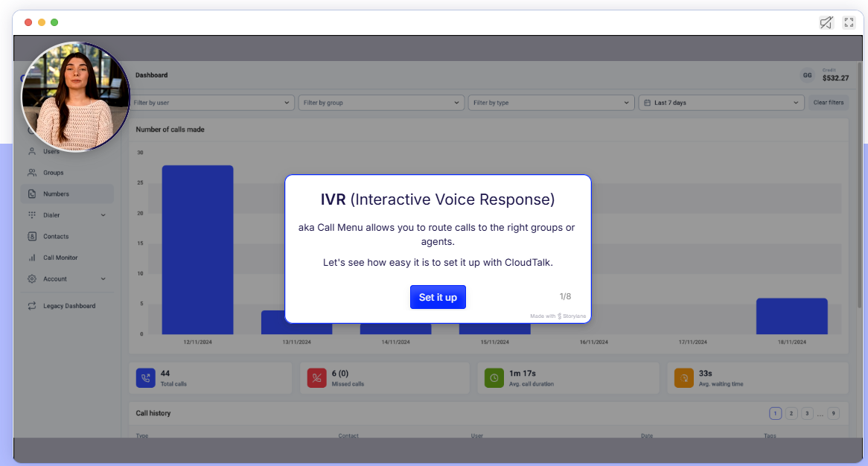Viewport: 868px width, 466px height.
Task: Click the presenter video thumbnail
Action: tap(76, 97)
